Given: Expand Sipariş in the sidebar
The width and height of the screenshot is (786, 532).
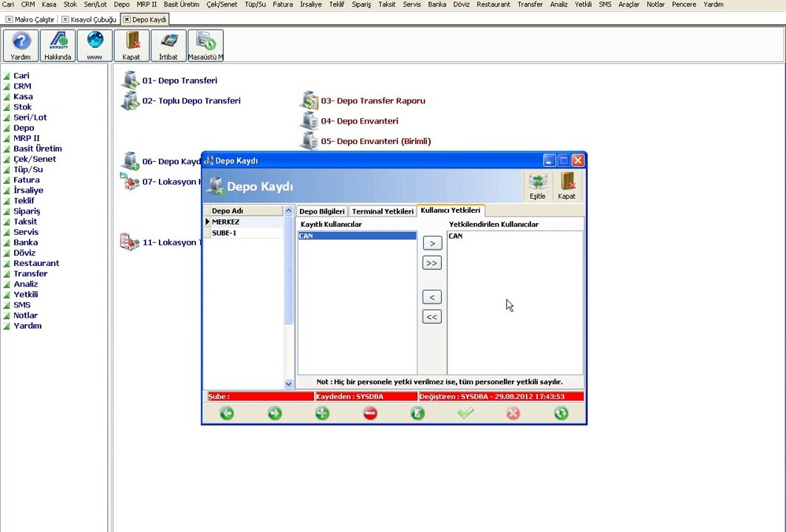Looking at the screenshot, I should click(27, 211).
